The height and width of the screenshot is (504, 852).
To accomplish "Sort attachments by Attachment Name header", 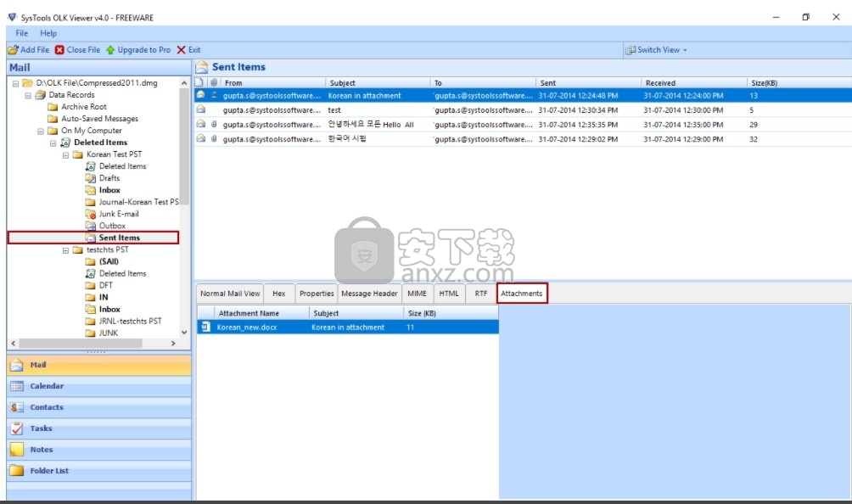I will click(262, 313).
